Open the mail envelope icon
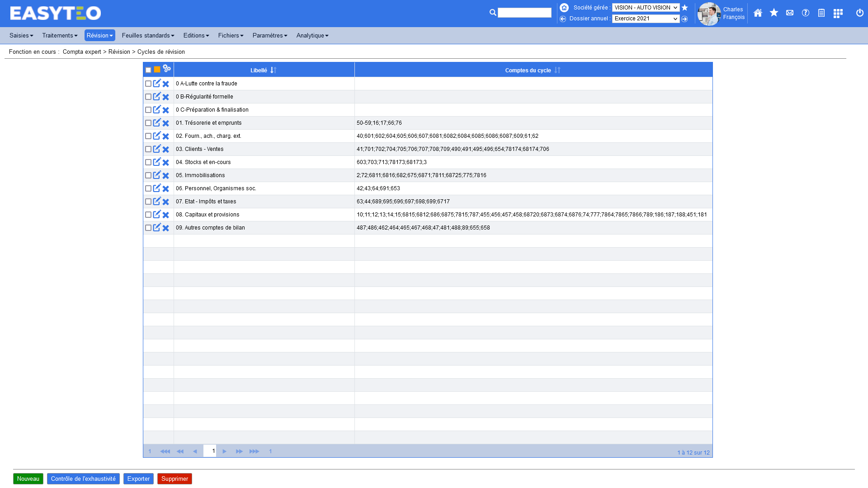This screenshot has height=488, width=868. coord(790,13)
